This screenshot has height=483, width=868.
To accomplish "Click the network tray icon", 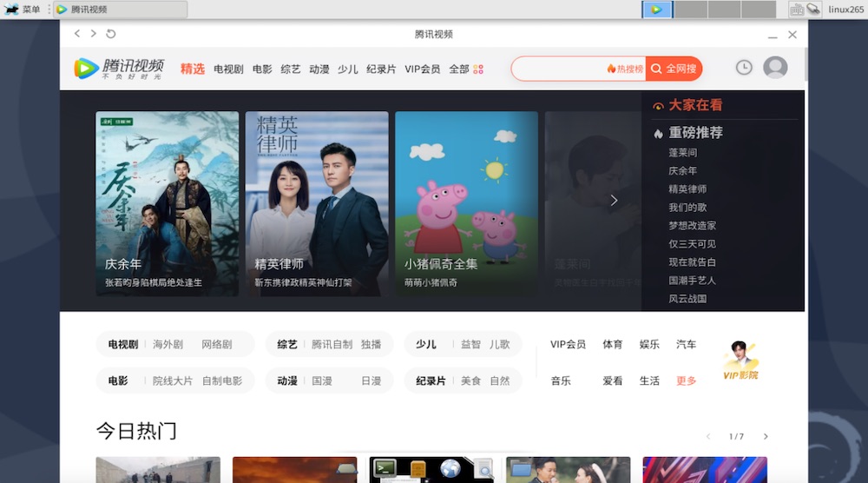I will click(x=813, y=9).
